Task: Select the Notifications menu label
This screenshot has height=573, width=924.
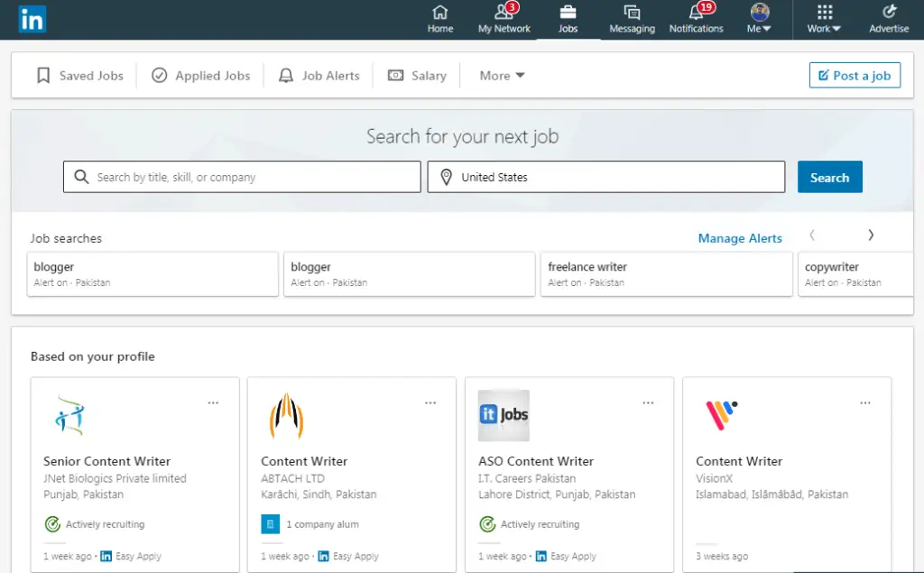Action: [x=696, y=28]
